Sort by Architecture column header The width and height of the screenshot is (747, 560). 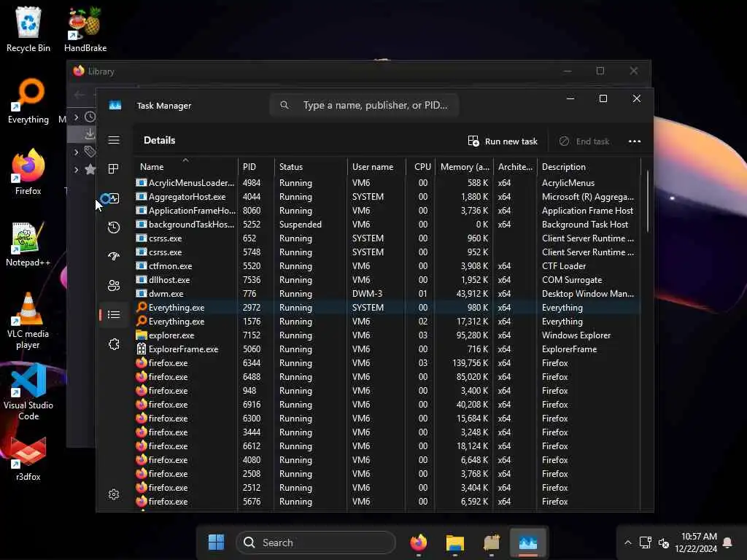515,167
